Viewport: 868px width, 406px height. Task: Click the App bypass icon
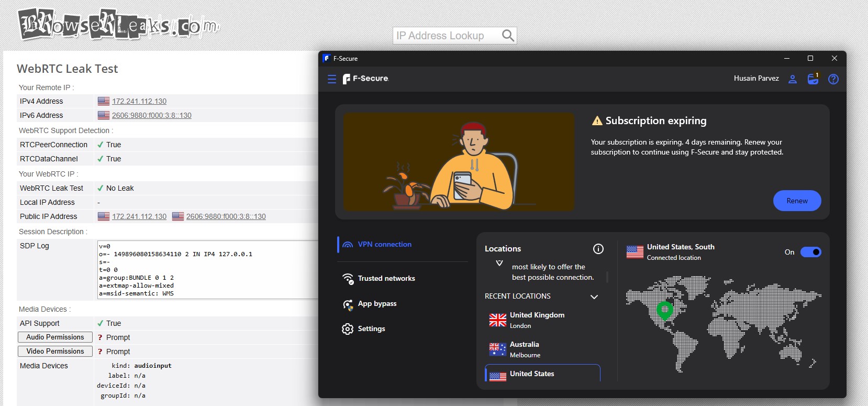(x=348, y=304)
